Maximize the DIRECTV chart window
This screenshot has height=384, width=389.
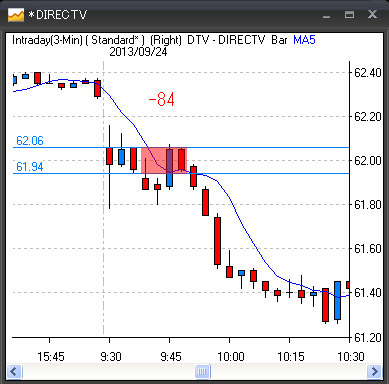coord(349,15)
